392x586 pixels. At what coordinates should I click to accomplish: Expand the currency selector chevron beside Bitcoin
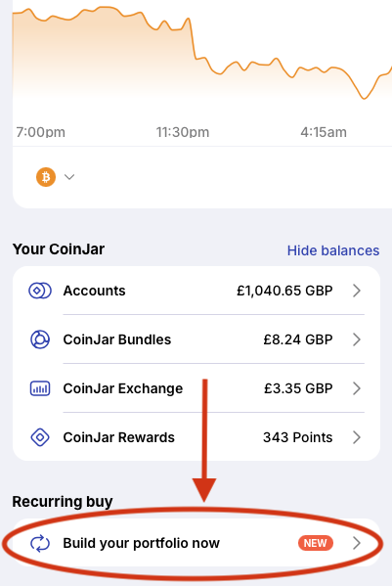(69, 177)
